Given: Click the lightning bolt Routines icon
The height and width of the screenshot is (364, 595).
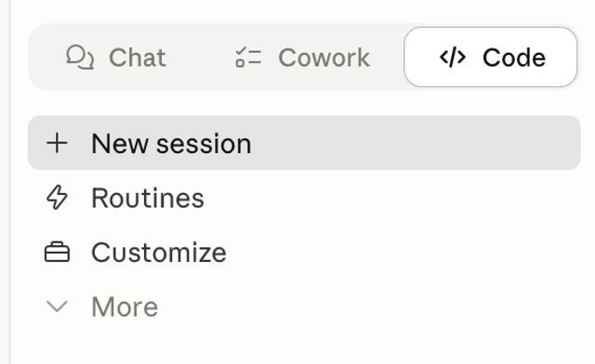Looking at the screenshot, I should (x=57, y=198).
